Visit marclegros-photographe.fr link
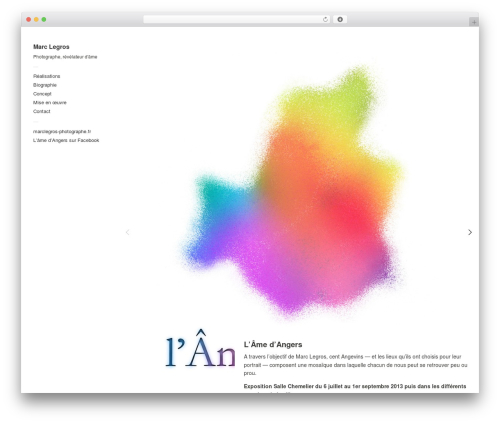 (62, 131)
